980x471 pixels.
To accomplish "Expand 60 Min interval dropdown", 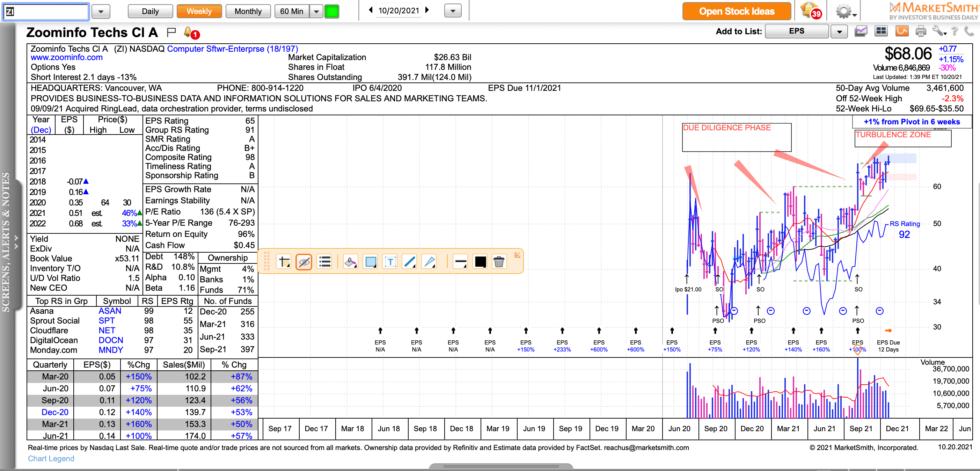I will [x=316, y=12].
